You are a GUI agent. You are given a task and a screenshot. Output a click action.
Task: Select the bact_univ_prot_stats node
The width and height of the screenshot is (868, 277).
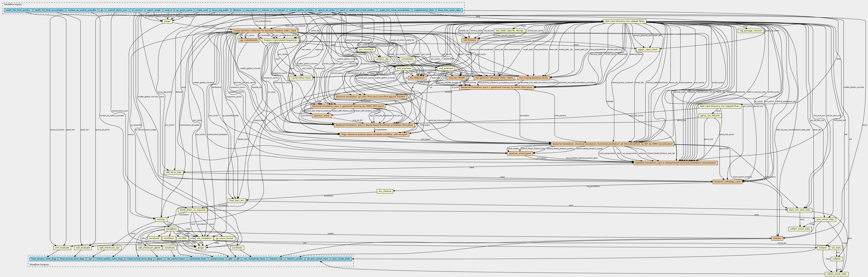800,210
